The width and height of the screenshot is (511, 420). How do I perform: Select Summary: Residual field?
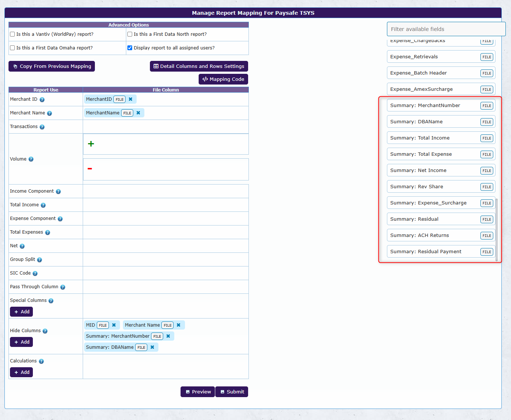pyautogui.click(x=441, y=219)
